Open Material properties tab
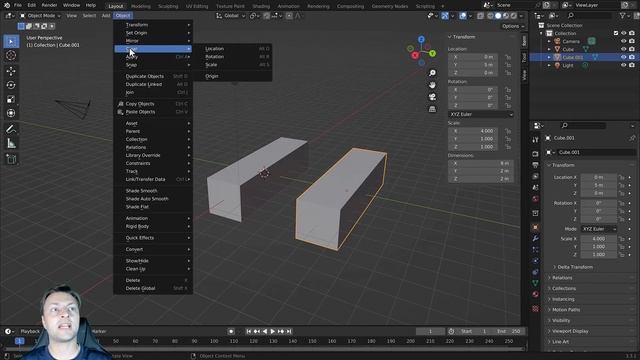This screenshot has width=640, height=360. pyautogui.click(x=536, y=294)
